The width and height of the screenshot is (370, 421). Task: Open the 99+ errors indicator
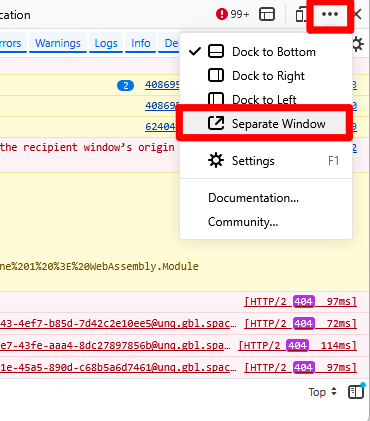tap(232, 14)
